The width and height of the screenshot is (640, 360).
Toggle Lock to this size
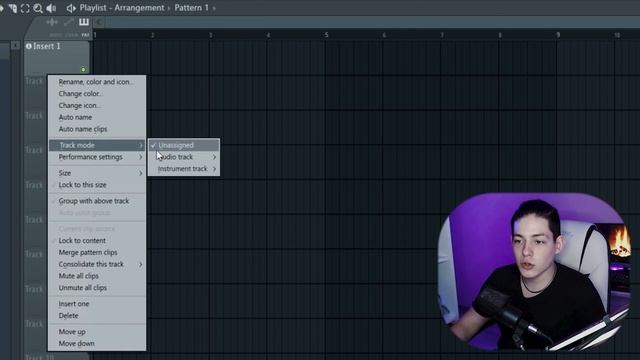click(96, 185)
